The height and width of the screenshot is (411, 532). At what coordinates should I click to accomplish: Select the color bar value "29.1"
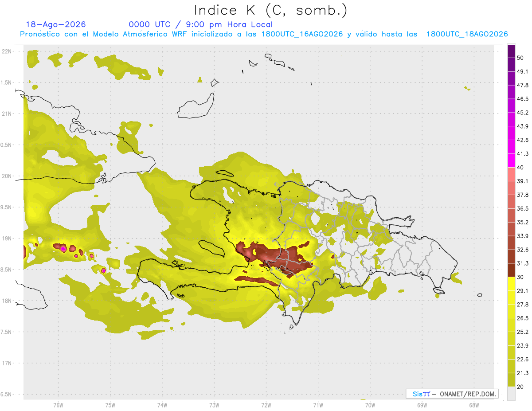coord(523,290)
